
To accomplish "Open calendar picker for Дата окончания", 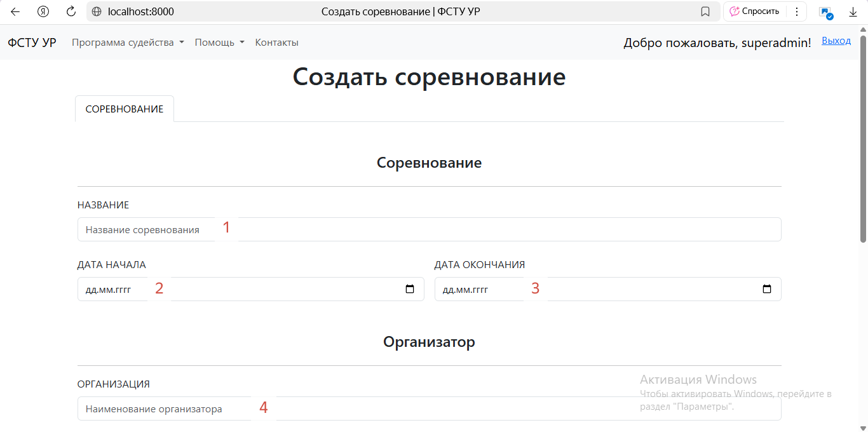I will [x=767, y=289].
